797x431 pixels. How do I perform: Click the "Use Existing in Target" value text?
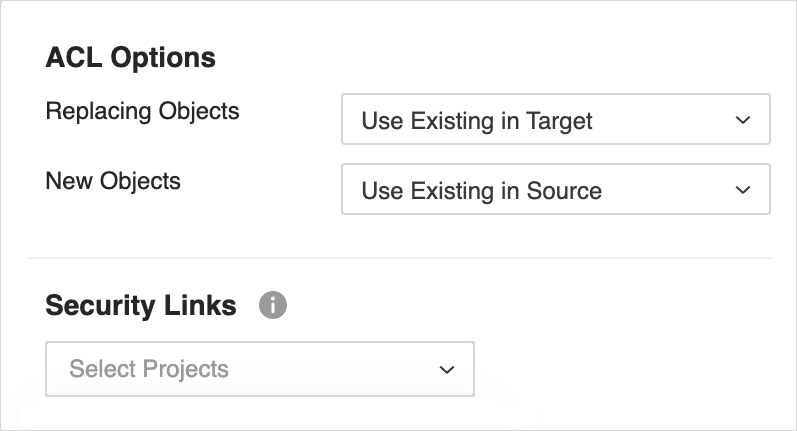(x=477, y=121)
